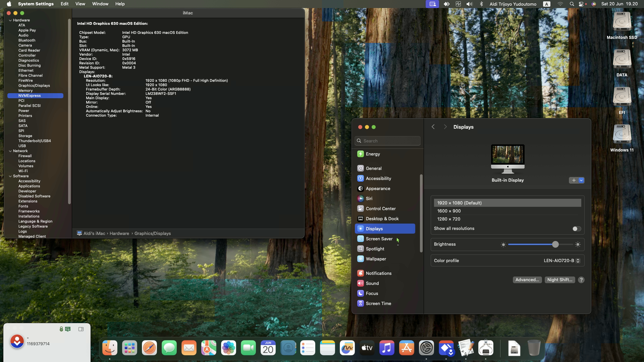Screen dimensions: 644x362
Task: Open Wallpaper settings in sidebar
Action: click(x=385, y=259)
